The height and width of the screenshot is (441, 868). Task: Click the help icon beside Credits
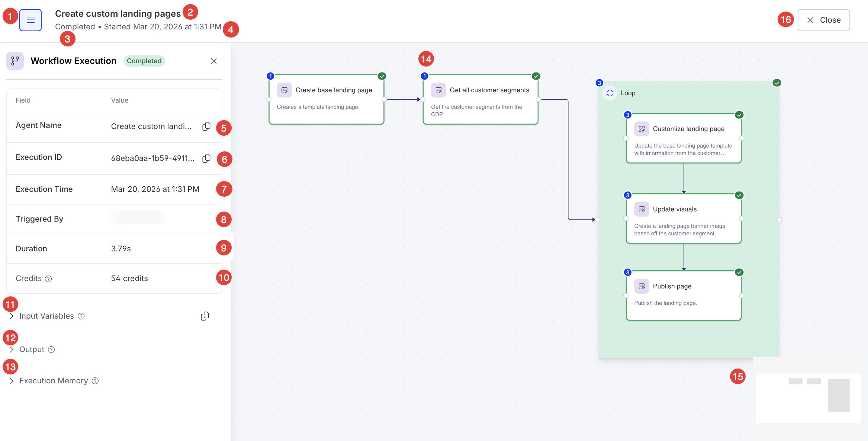tap(48, 279)
